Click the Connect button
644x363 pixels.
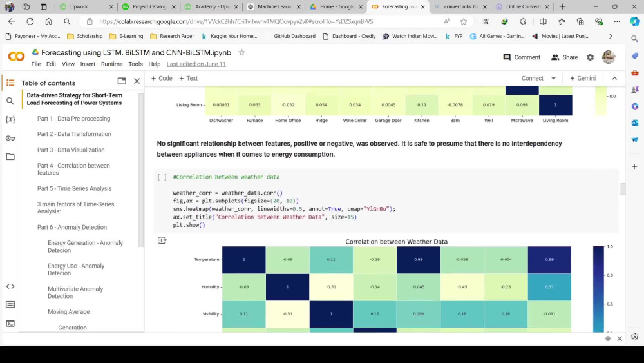point(533,78)
